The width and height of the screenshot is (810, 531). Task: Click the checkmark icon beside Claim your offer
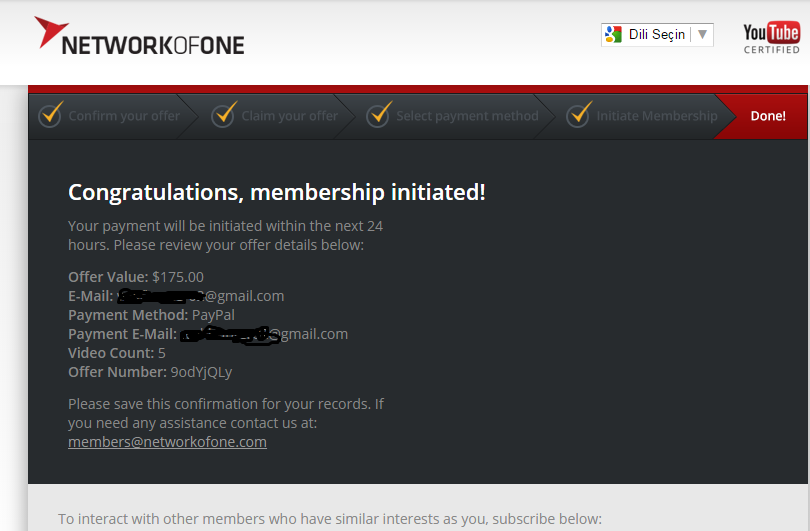tap(224, 115)
